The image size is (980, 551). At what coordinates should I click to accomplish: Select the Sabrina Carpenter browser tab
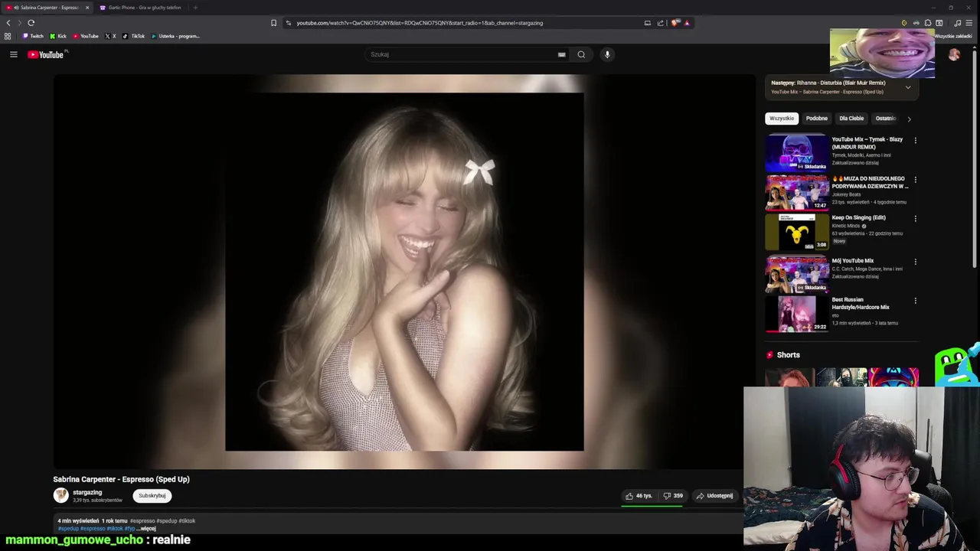[x=47, y=8]
